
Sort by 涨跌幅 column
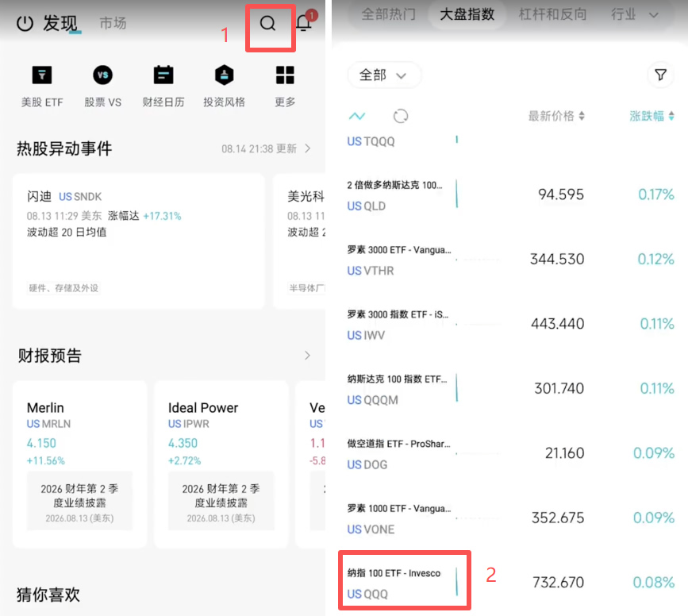(x=651, y=117)
